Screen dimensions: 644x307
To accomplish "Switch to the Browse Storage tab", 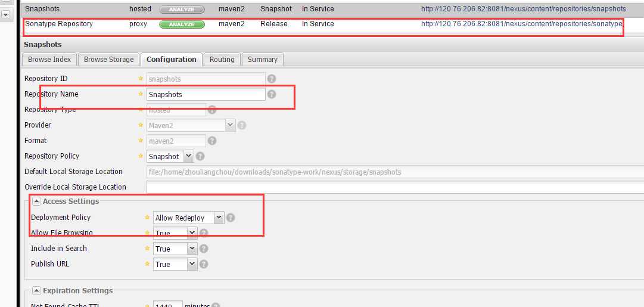I will [109, 59].
